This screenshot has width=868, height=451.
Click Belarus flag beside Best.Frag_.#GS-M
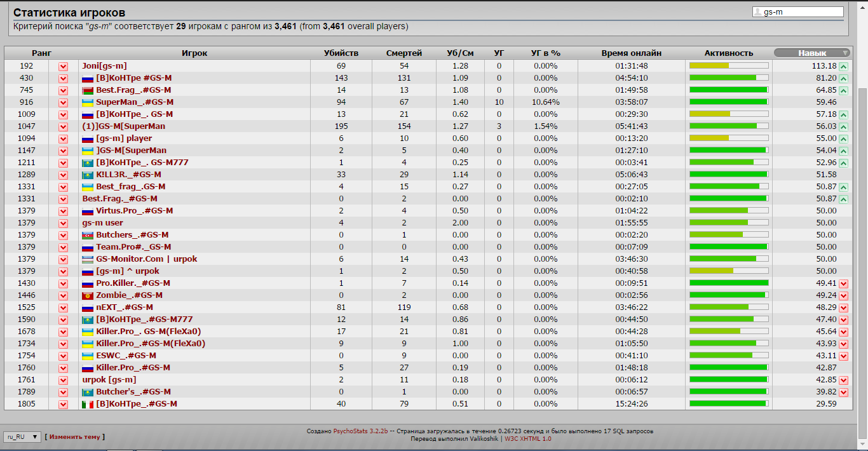click(88, 90)
